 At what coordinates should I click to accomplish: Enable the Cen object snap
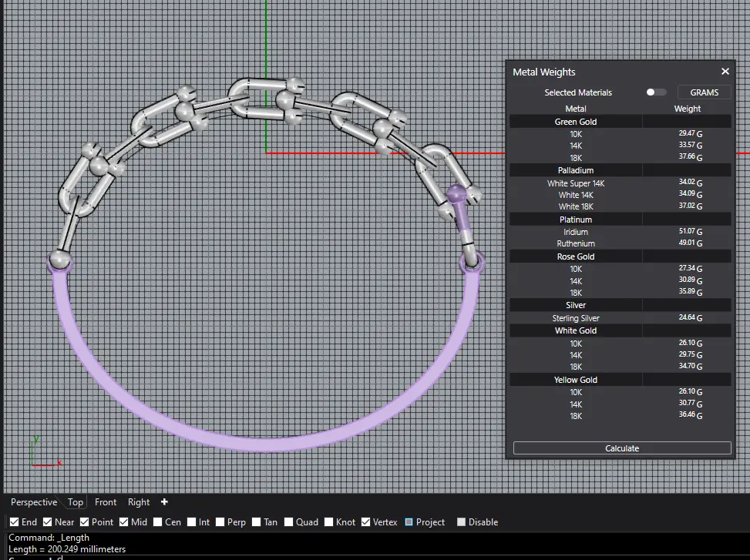point(158,522)
